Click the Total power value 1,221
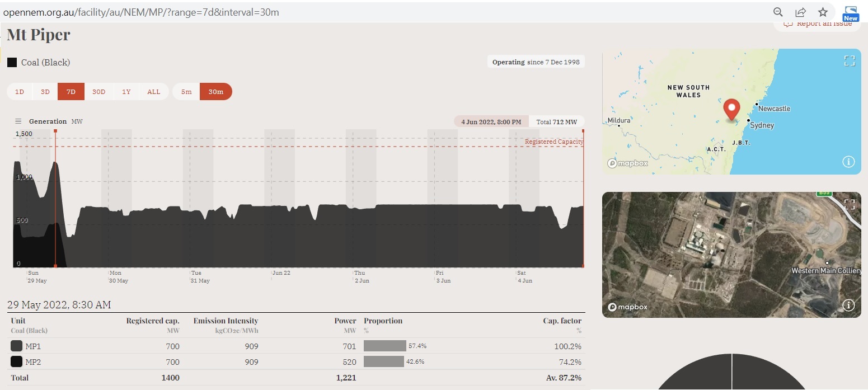This screenshot has height=390, width=868. [346, 378]
